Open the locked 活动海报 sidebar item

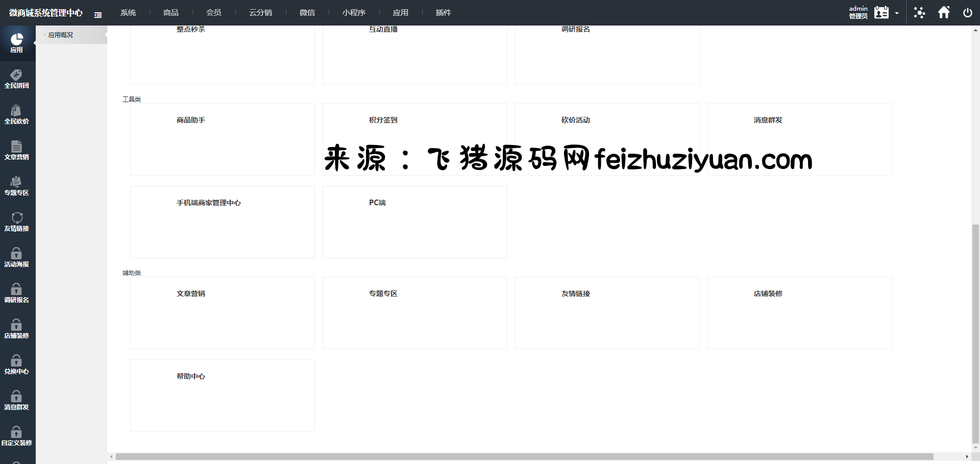click(x=17, y=258)
